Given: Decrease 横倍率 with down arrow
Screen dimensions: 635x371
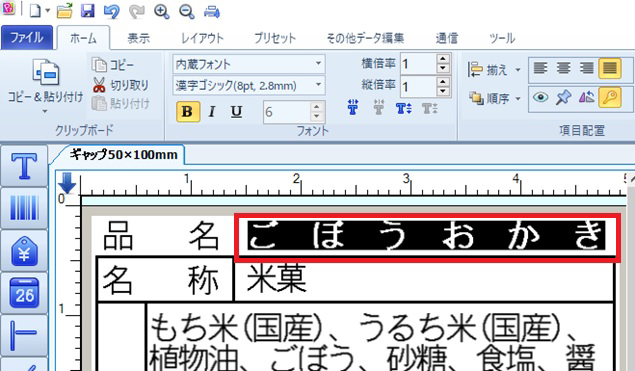Looking at the screenshot, I should click(x=443, y=69).
